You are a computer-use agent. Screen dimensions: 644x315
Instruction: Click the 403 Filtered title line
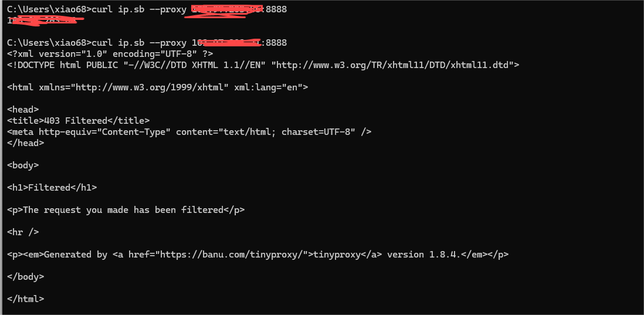(x=78, y=121)
